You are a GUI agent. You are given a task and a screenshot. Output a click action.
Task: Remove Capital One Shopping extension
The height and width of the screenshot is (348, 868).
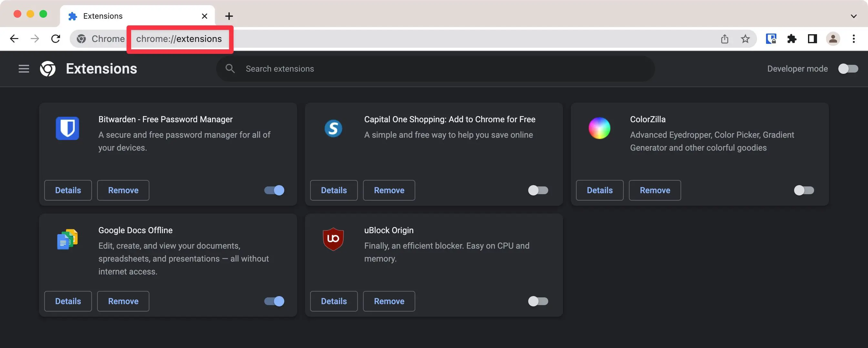[x=389, y=190]
